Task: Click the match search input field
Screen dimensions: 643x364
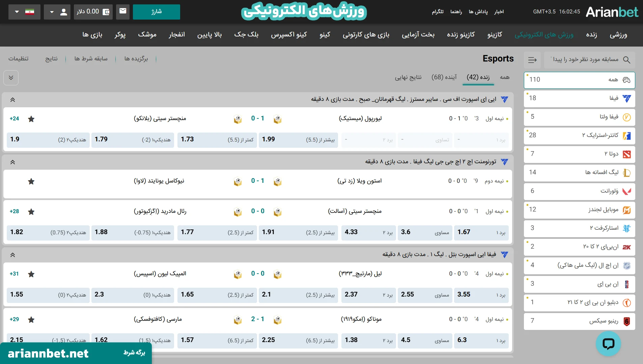Action: tap(585, 60)
